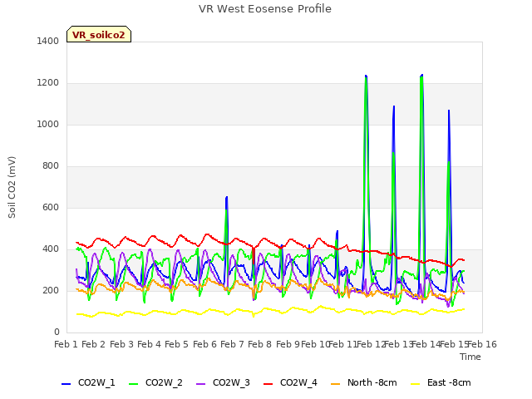Screen dimensions: 532x399
Task: Click the chart title VR West Eosense Profile
Action: click(x=265, y=9)
